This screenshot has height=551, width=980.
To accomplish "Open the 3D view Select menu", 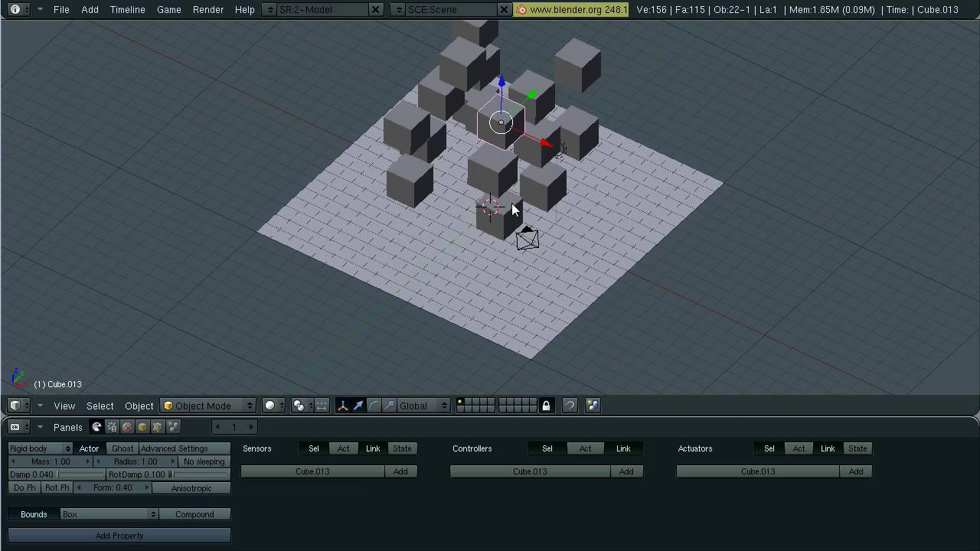I will (100, 406).
